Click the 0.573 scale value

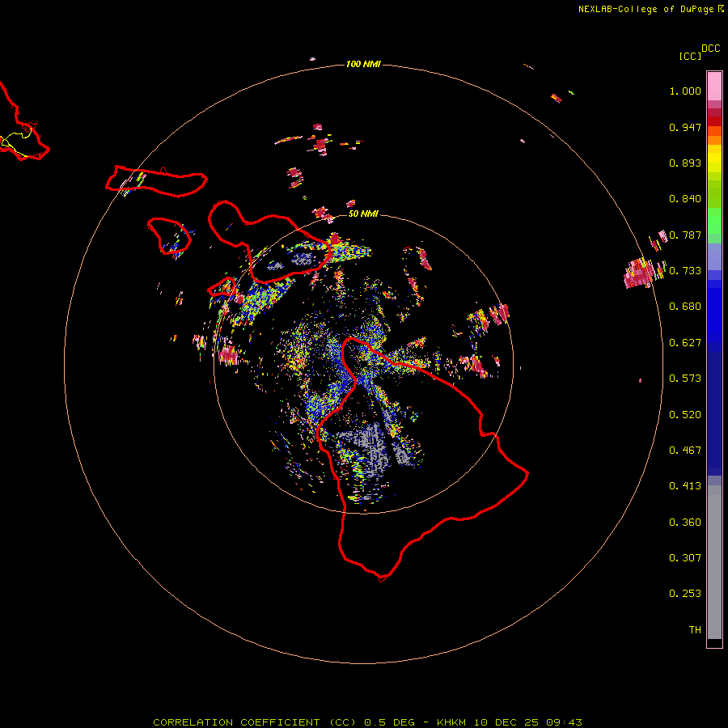[685, 379]
